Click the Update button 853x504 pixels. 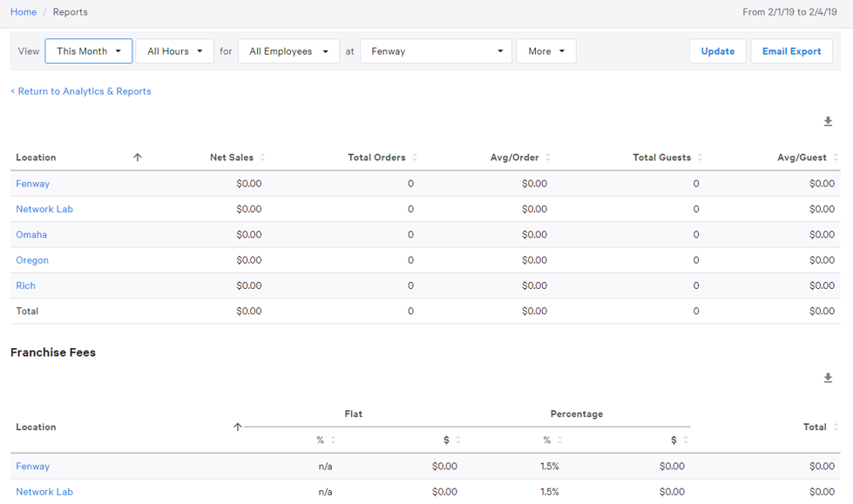tap(717, 50)
